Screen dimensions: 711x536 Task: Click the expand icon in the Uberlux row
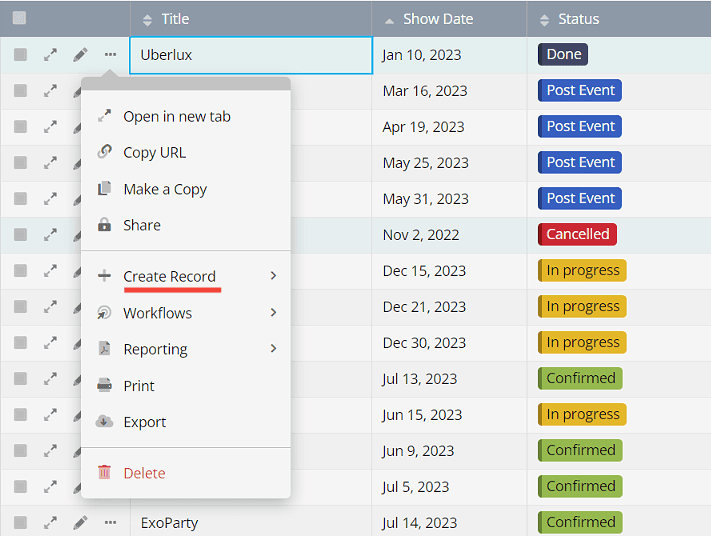click(50, 55)
